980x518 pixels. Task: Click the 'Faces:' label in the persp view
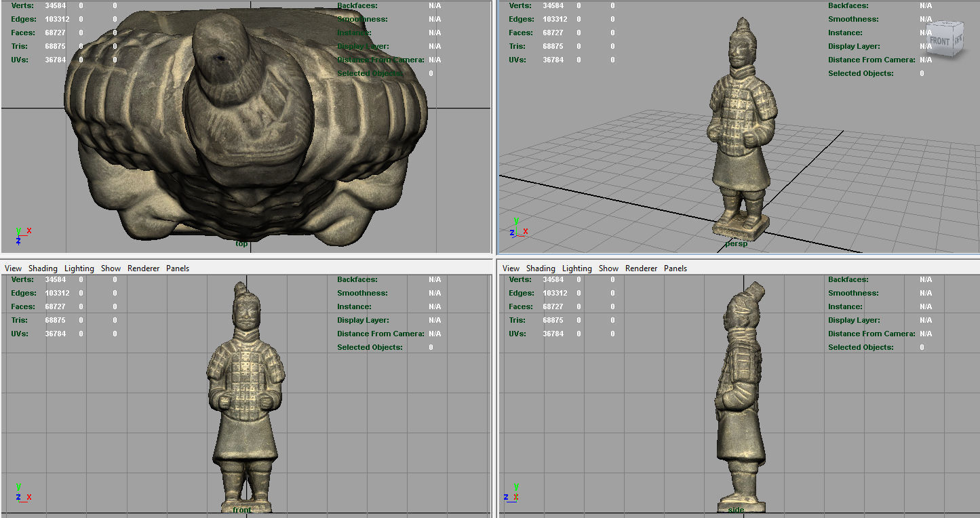pyautogui.click(x=521, y=33)
